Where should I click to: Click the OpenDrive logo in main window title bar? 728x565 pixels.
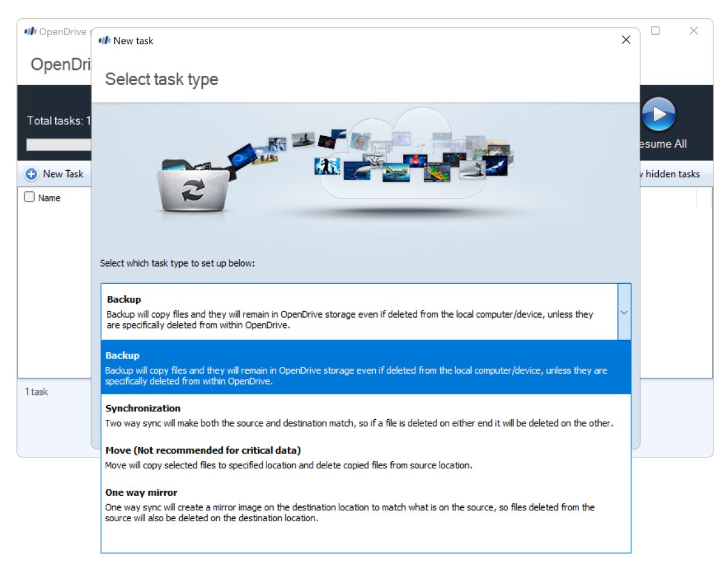pyautogui.click(x=30, y=32)
